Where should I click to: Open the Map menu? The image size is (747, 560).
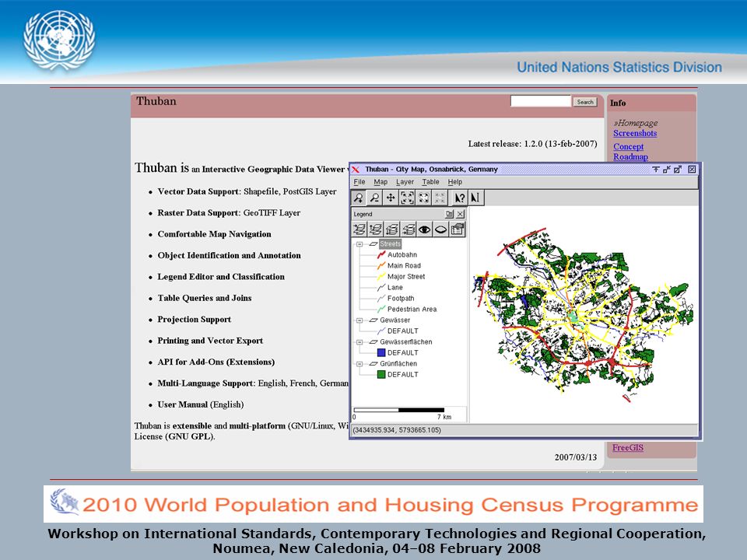point(381,182)
